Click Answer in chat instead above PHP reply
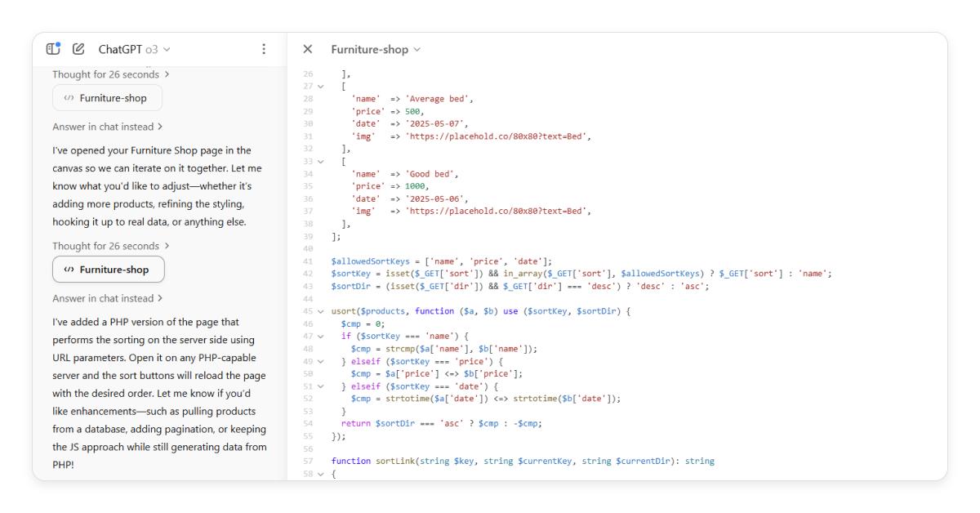 pyautogui.click(x=107, y=298)
